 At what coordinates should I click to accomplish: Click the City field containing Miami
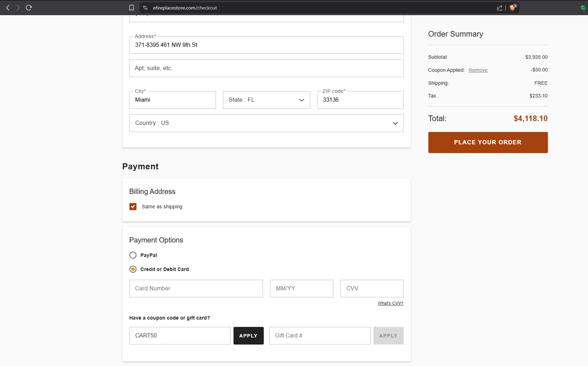point(172,100)
